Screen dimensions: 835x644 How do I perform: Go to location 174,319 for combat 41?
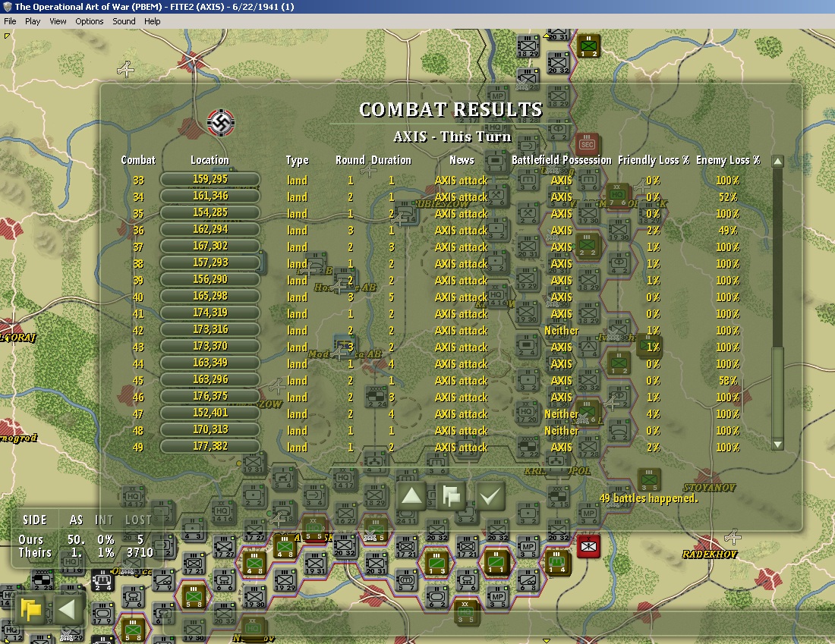coord(210,313)
